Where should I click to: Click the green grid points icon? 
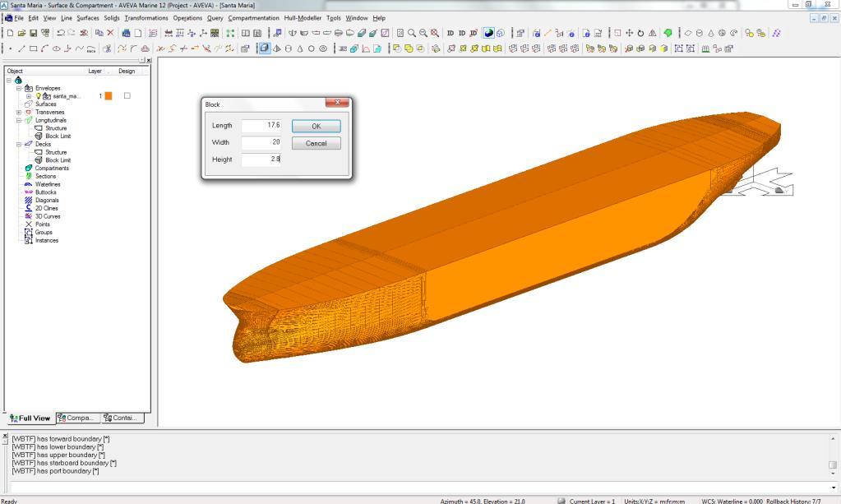(x=230, y=33)
